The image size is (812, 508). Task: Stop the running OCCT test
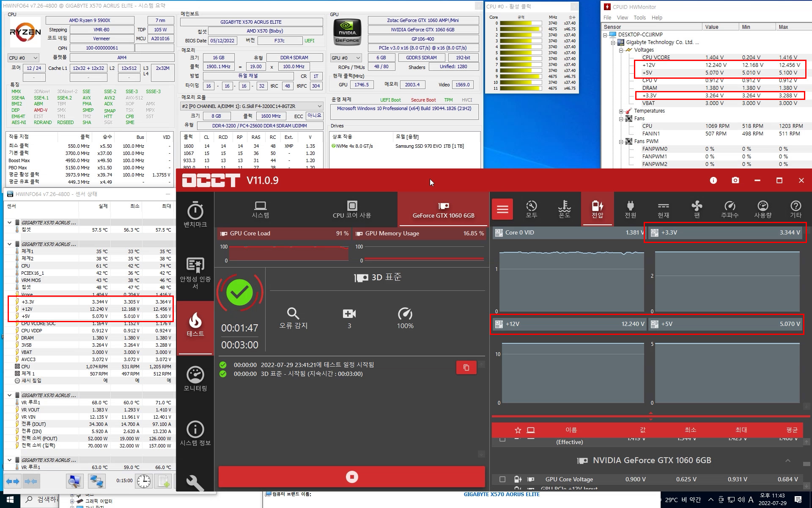[351, 477]
